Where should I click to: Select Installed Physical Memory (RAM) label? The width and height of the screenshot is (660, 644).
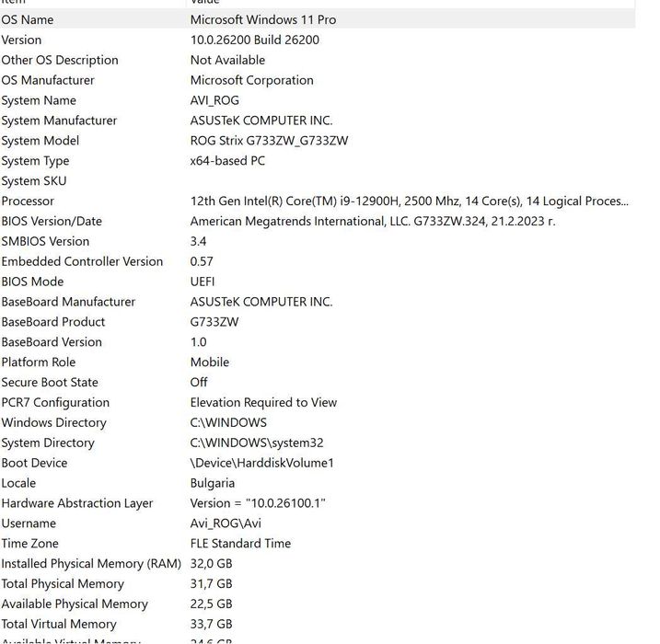pyautogui.click(x=91, y=564)
